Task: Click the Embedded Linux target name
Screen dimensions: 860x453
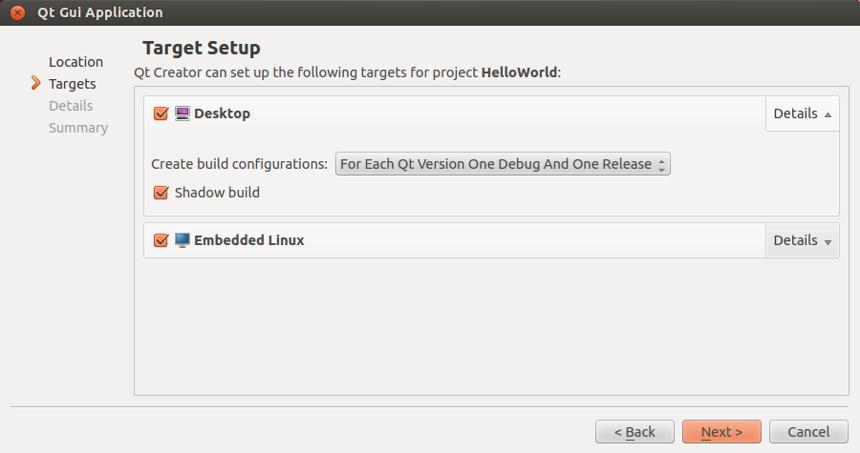Action: pyautogui.click(x=249, y=240)
